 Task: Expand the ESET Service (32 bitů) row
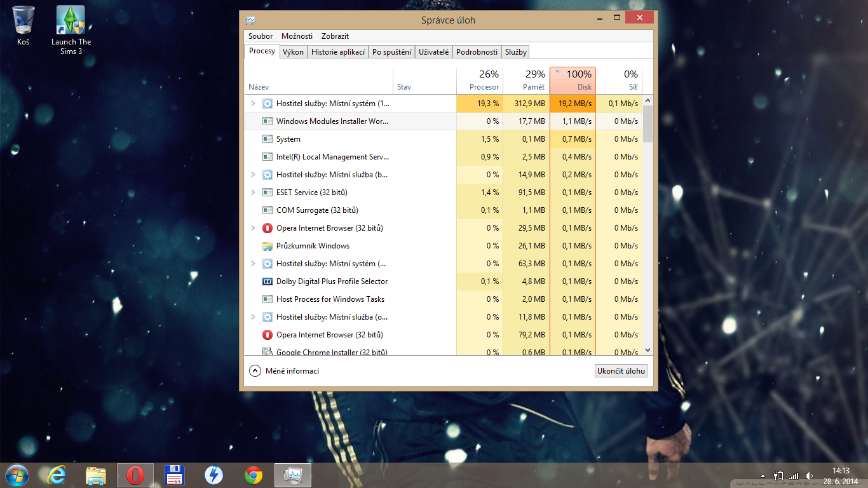[x=253, y=193]
